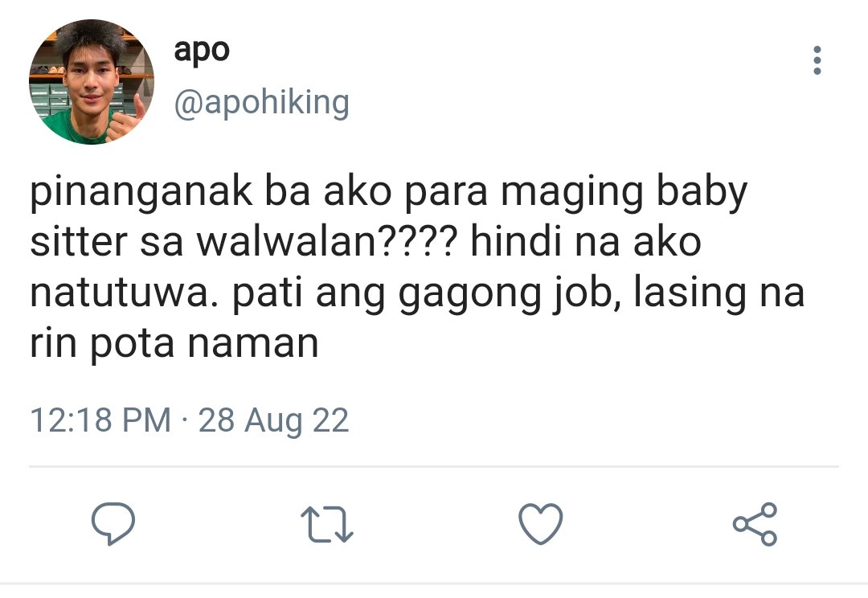The height and width of the screenshot is (598, 868).
Task: Share the tweet using the share icon
Action: click(x=755, y=524)
